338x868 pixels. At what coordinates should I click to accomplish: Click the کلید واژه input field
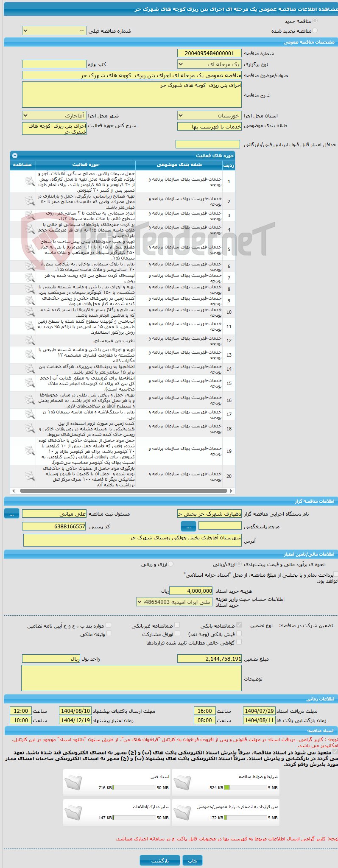(54, 64)
